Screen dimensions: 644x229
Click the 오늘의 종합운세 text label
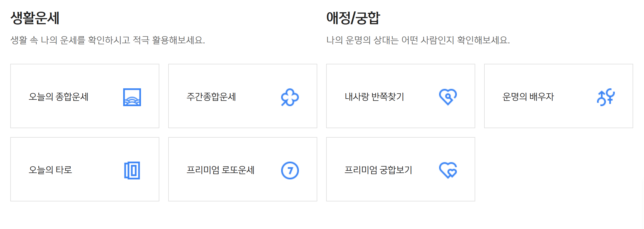click(59, 97)
